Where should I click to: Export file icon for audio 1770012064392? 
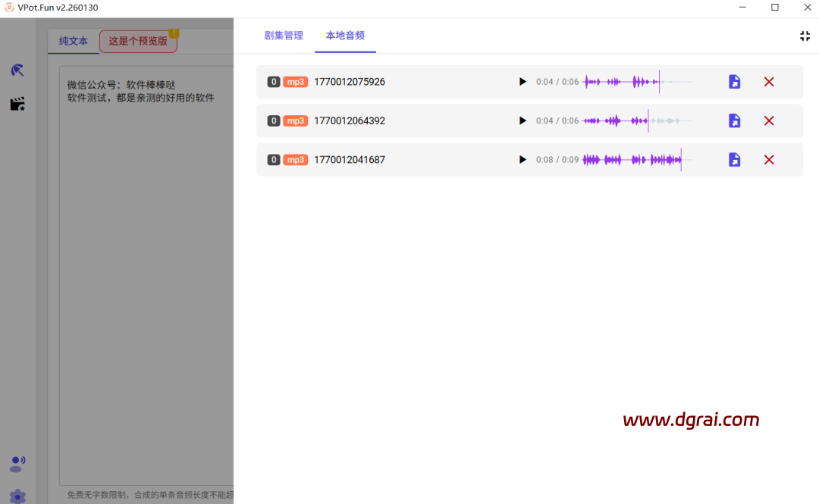pyautogui.click(x=734, y=121)
